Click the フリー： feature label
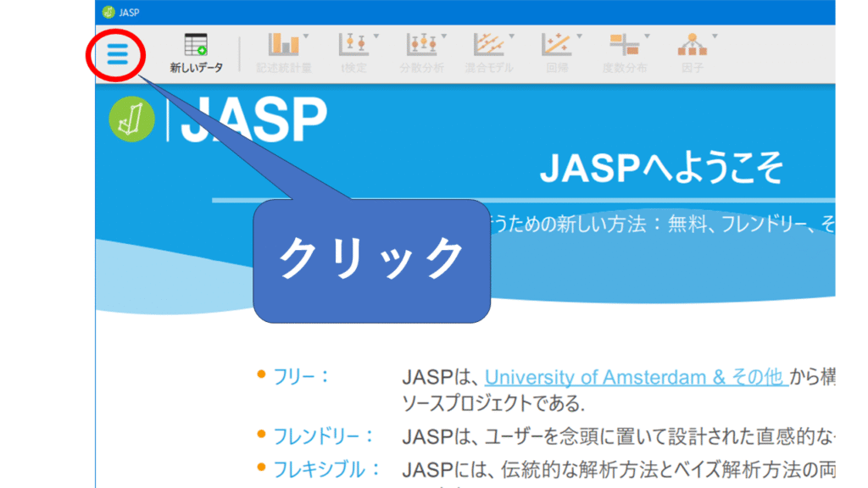 302,377
